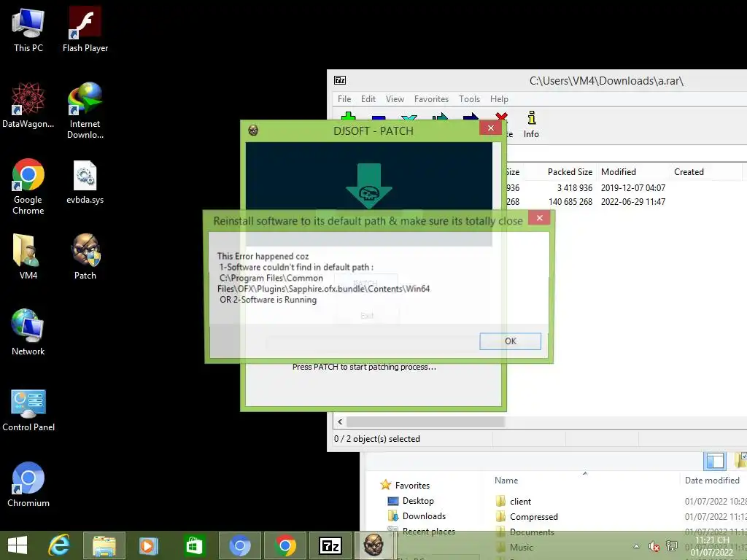The height and width of the screenshot is (560, 747).
Task: Close the reinstall software error dialog
Action: pyautogui.click(x=539, y=218)
